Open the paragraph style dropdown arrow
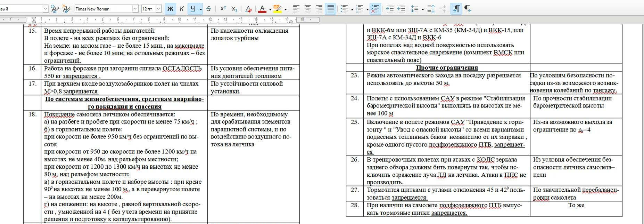This screenshot has width=644, height=224. (46, 9)
